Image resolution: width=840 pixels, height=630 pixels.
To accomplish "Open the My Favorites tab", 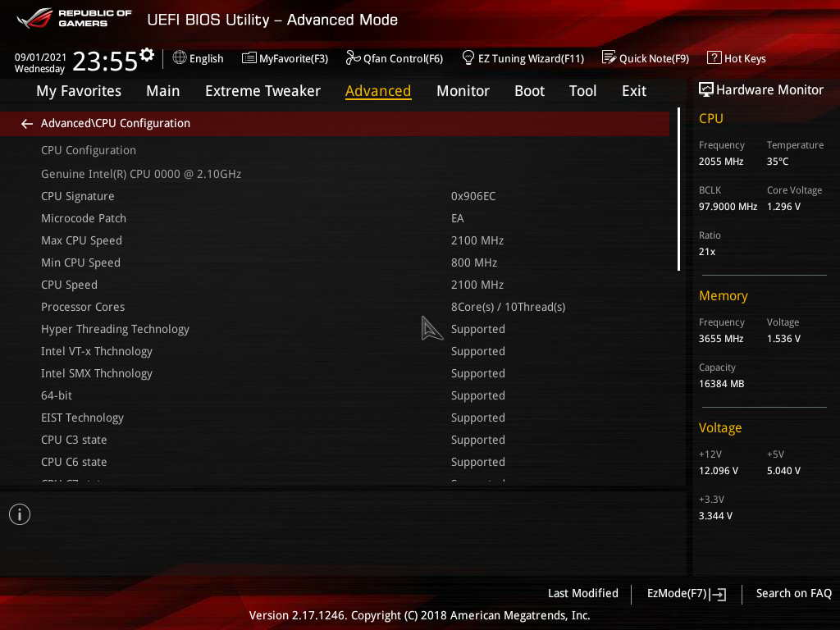I will [x=79, y=91].
